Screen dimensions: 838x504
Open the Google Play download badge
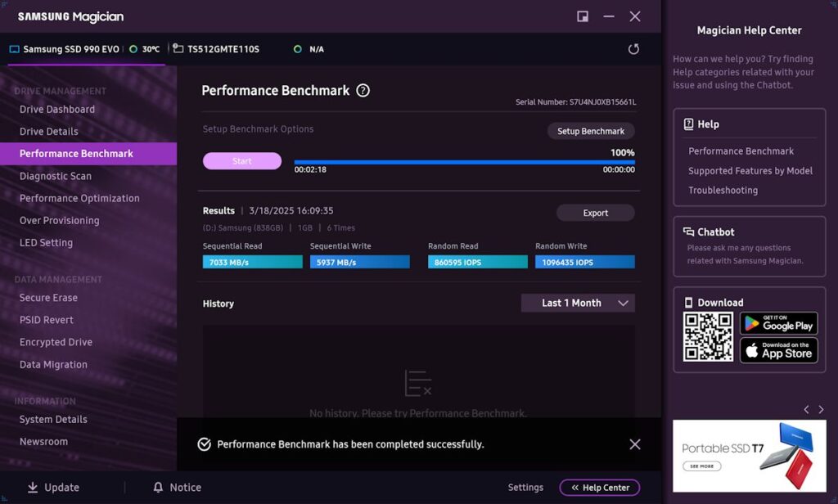pos(778,323)
